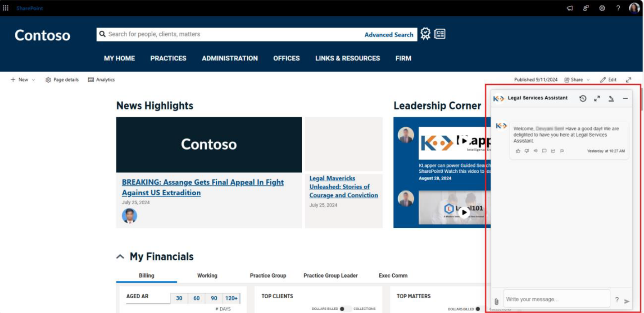Open OFFICES navigation menu
This screenshot has width=644, height=313.
point(286,58)
